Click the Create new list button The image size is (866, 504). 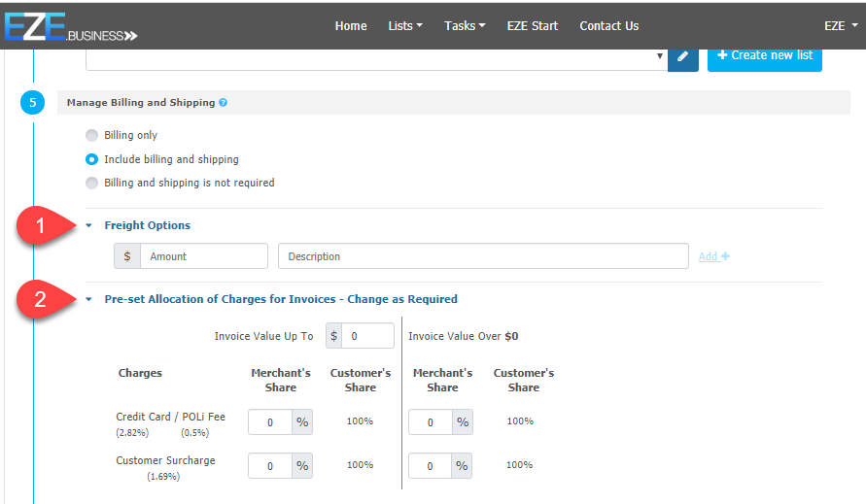coord(764,55)
